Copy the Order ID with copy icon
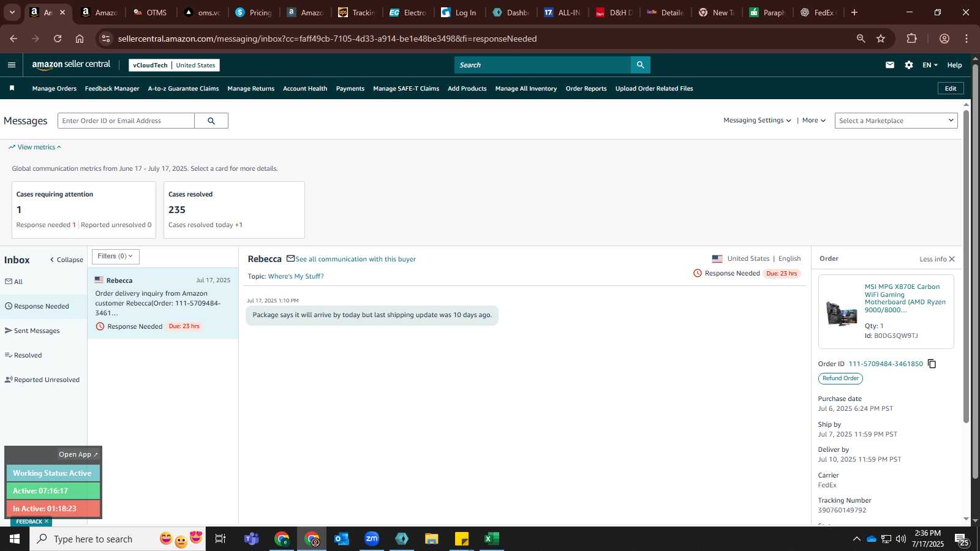The image size is (980, 551). tap(932, 364)
